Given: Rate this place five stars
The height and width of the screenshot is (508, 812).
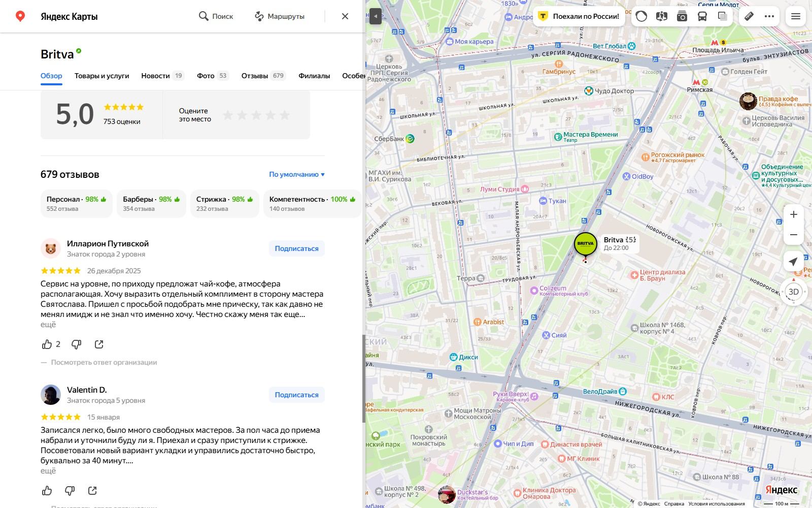Looking at the screenshot, I should click(285, 115).
